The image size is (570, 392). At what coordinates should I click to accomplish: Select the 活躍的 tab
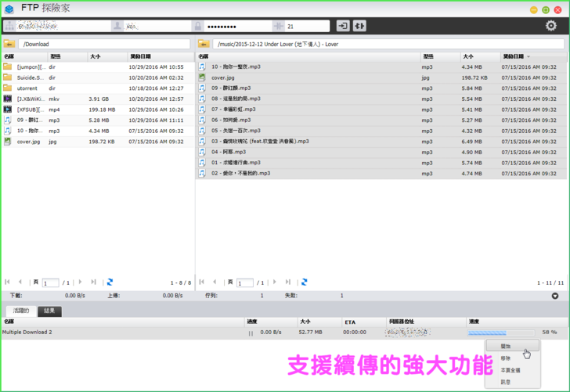21,311
